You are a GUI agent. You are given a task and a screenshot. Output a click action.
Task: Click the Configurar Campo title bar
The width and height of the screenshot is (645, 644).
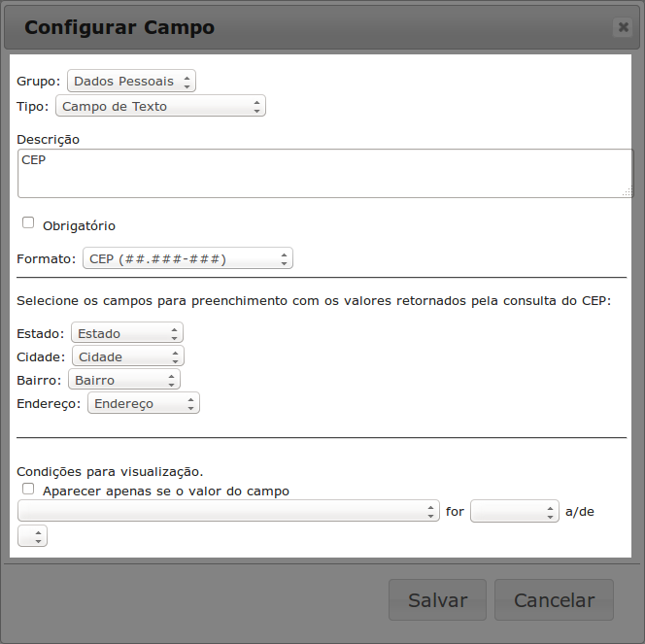(291, 27)
